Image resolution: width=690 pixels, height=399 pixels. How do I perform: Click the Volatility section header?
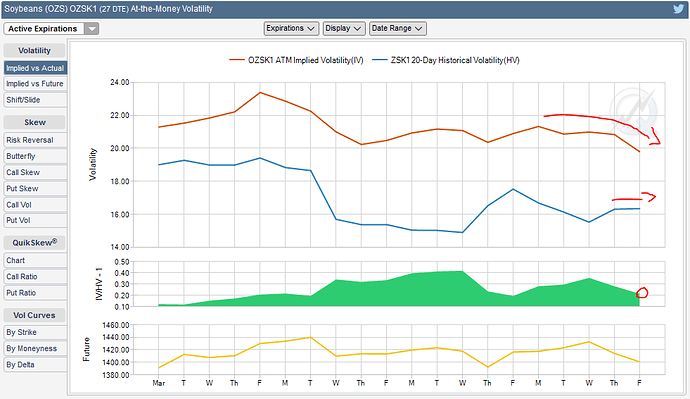tap(34, 51)
